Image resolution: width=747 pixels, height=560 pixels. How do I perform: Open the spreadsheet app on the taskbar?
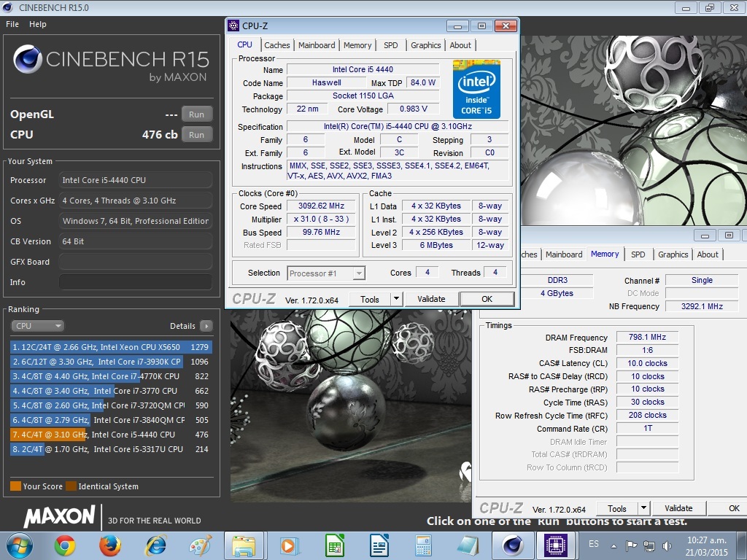pos(334,545)
